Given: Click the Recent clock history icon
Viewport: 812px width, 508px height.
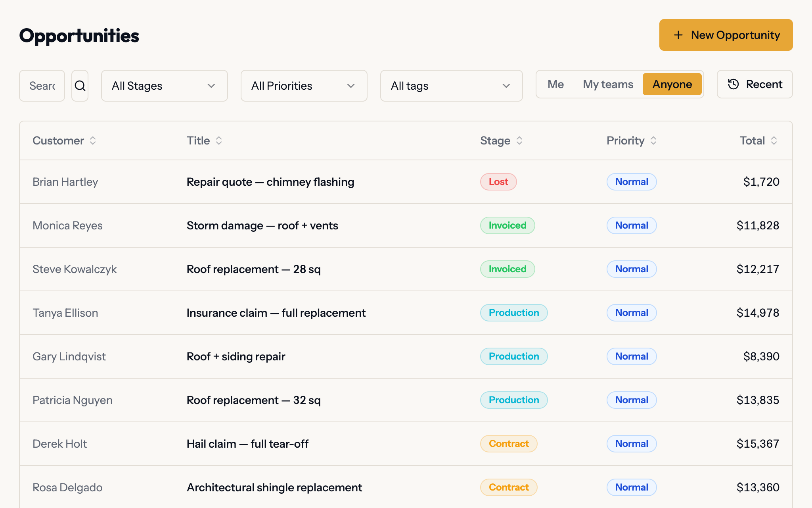Looking at the screenshot, I should [x=733, y=84].
